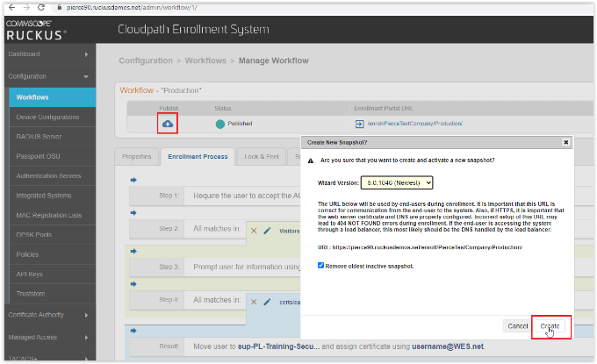597x364 pixels.
Task: Click the edit pencil icon beside Visitors
Action: click(267, 231)
